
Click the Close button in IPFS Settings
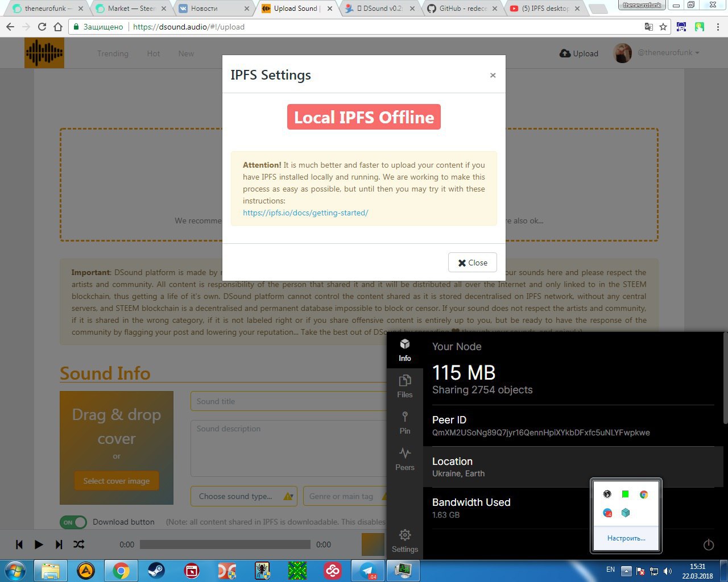click(473, 263)
